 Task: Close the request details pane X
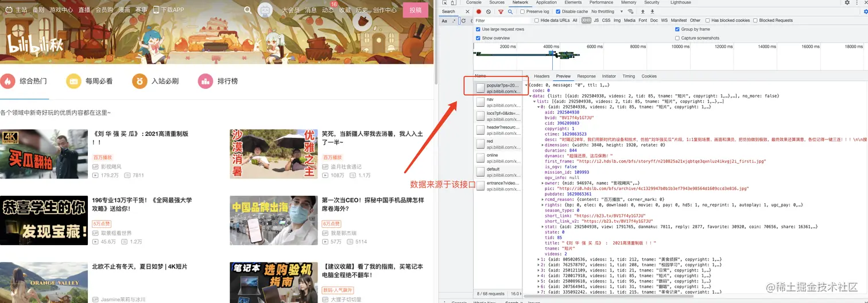[528, 76]
